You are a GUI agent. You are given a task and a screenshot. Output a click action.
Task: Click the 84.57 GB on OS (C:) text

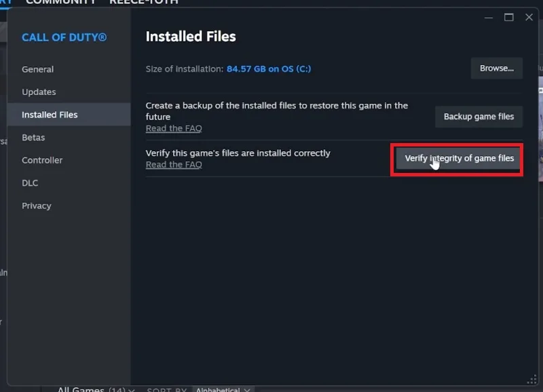tap(269, 69)
